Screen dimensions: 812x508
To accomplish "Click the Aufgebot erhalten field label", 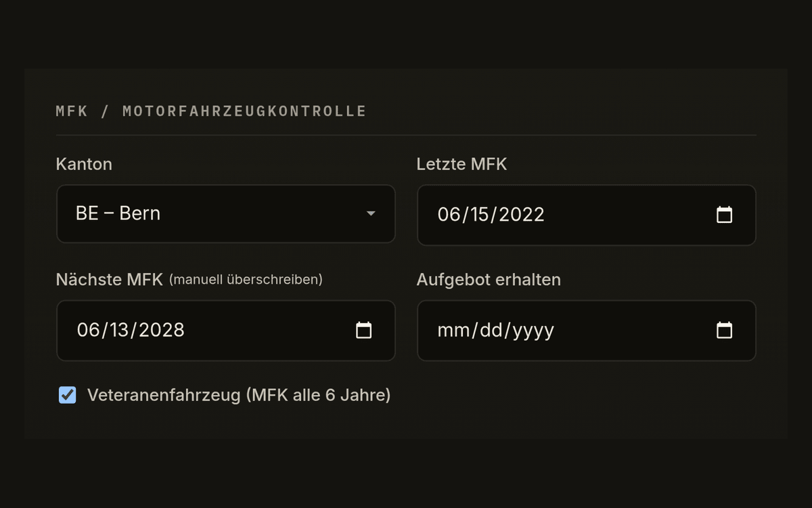I will click(489, 279).
